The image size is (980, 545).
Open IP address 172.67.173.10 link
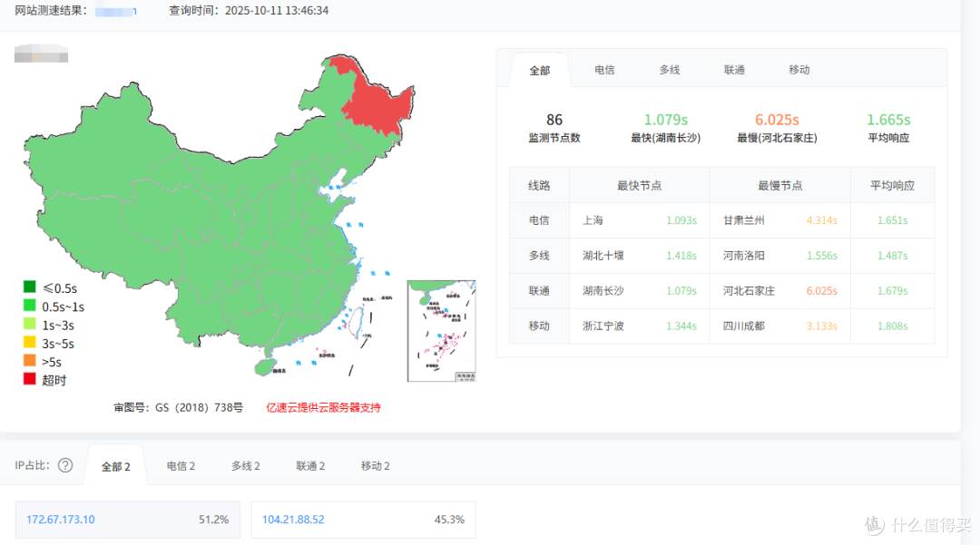[x=61, y=520]
